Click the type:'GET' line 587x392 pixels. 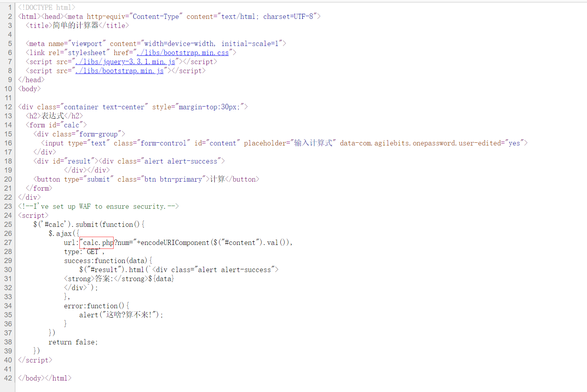pyautogui.click(x=84, y=252)
